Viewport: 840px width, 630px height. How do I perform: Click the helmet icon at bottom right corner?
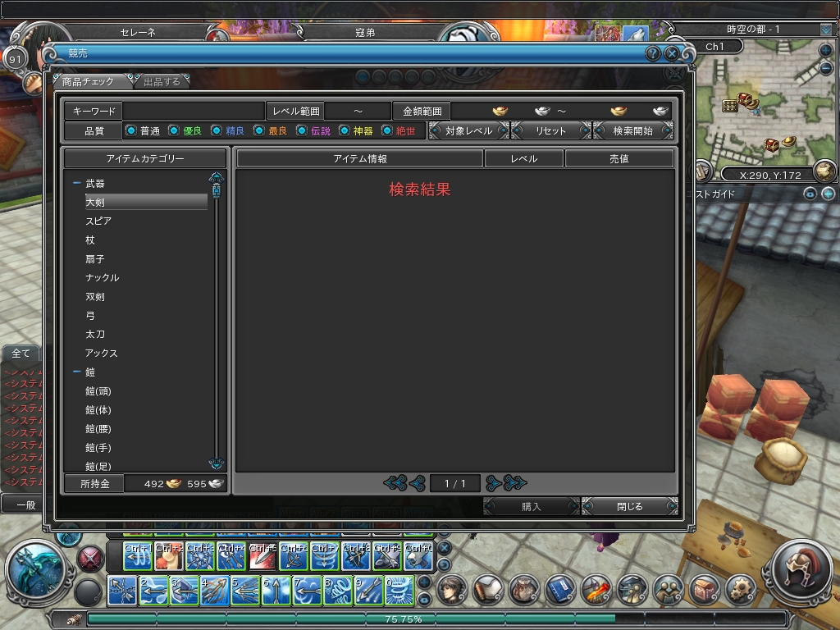pos(802,571)
